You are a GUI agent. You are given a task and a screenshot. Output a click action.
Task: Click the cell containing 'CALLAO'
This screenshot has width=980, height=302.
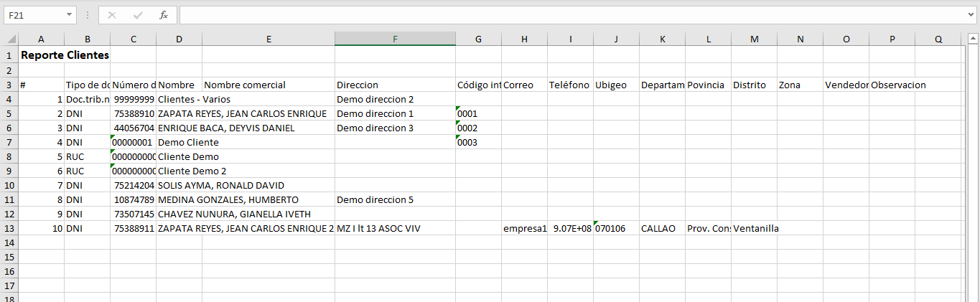pyautogui.click(x=662, y=228)
